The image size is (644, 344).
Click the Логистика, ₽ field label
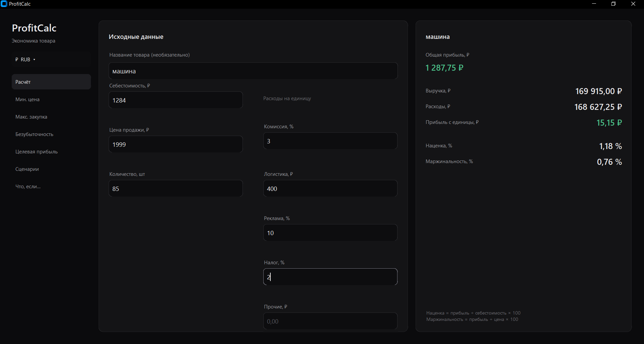(278, 174)
